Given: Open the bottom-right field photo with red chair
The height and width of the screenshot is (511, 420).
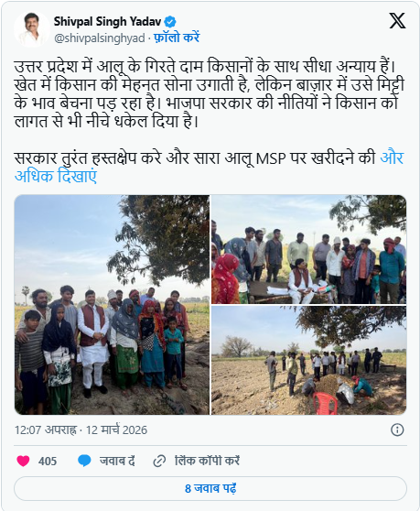Looking at the screenshot, I should click(x=308, y=360).
